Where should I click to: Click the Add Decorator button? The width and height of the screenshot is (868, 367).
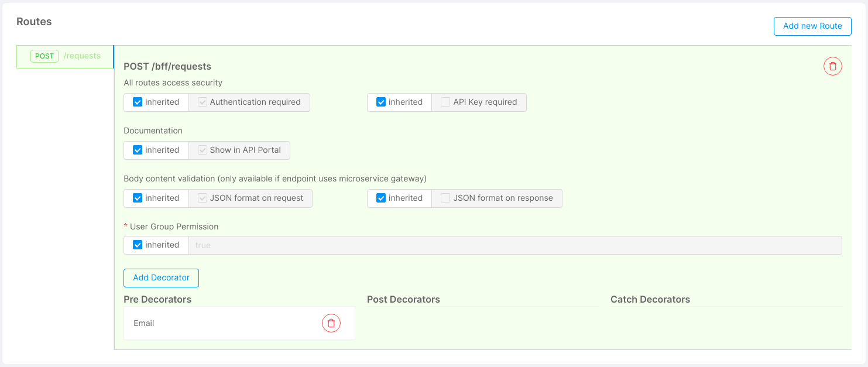(161, 277)
